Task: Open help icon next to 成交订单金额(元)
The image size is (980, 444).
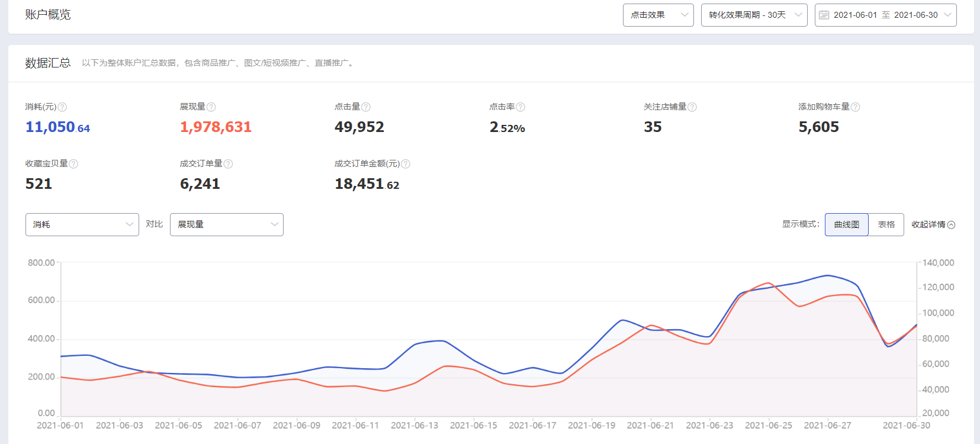Action: click(x=406, y=164)
